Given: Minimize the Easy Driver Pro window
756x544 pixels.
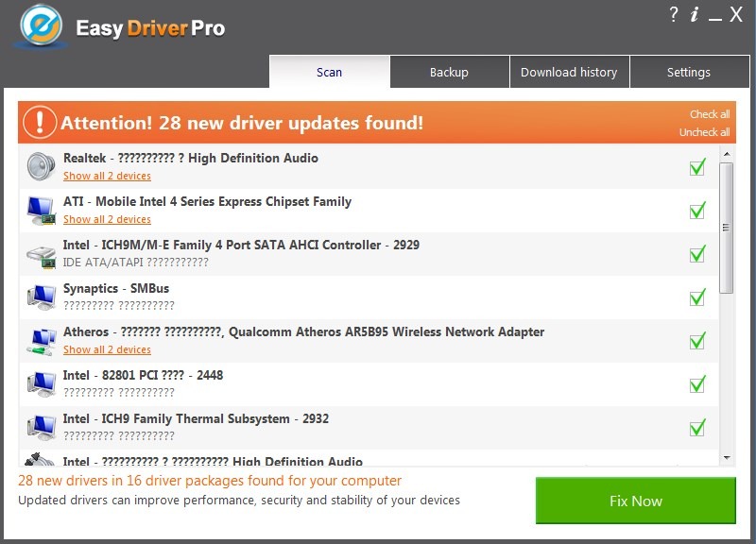Looking at the screenshot, I should pos(715,19).
